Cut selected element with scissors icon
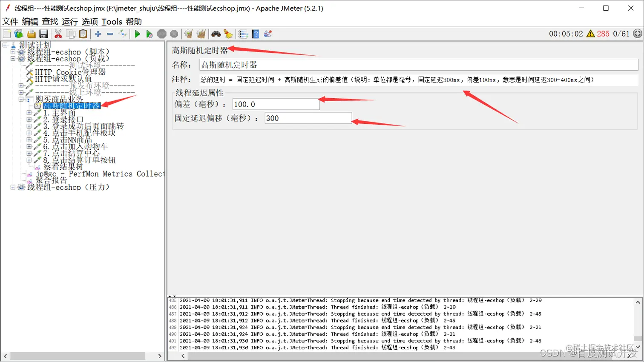The width and height of the screenshot is (644, 362). pos(58,34)
